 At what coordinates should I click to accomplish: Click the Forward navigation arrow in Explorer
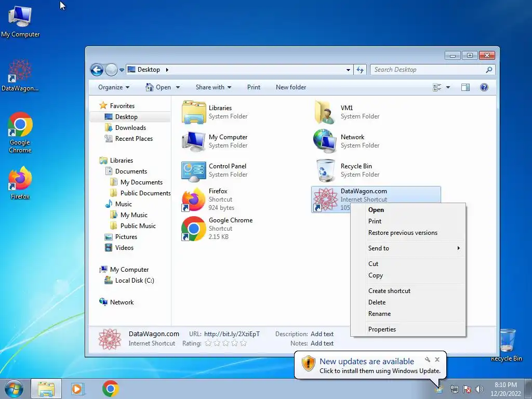pyautogui.click(x=111, y=70)
